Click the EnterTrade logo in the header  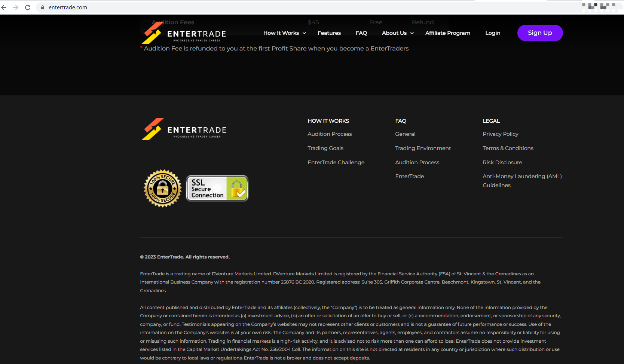coord(184,33)
